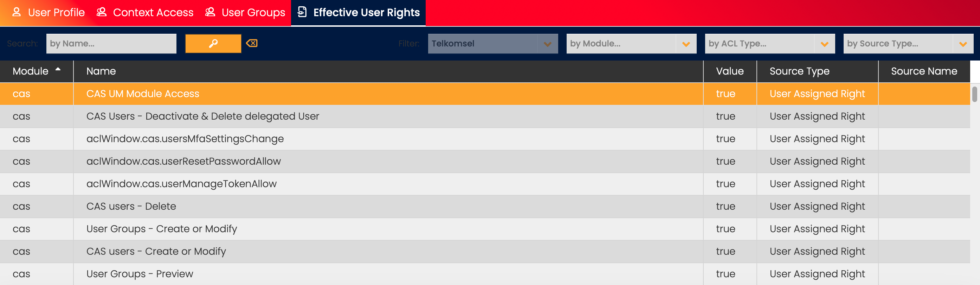The width and height of the screenshot is (980, 285).
Task: Click the Context Access tab icon
Action: [102, 12]
